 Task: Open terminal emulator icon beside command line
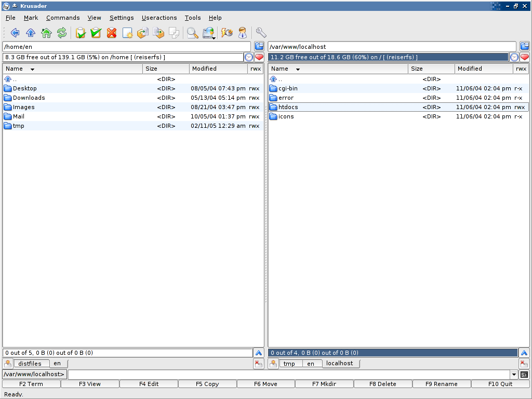(524, 375)
